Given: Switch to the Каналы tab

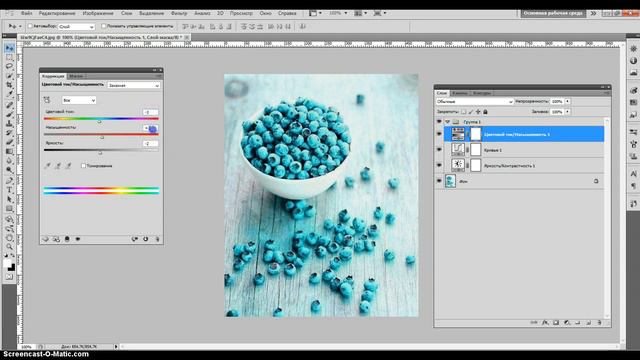Looking at the screenshot, I should click(460, 93).
